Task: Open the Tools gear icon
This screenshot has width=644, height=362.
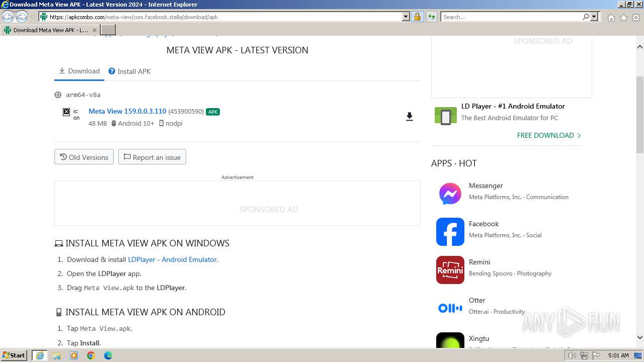Action: pos(636,18)
